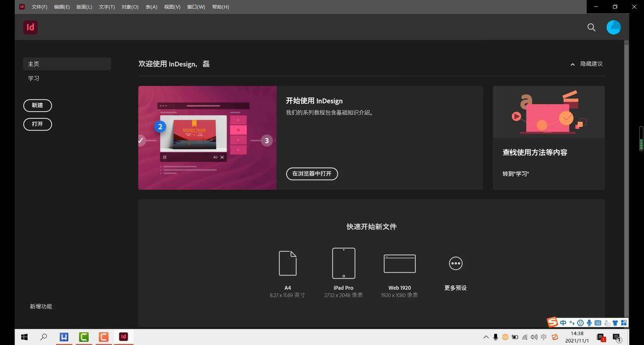Open the Windows notification center

[616, 337]
